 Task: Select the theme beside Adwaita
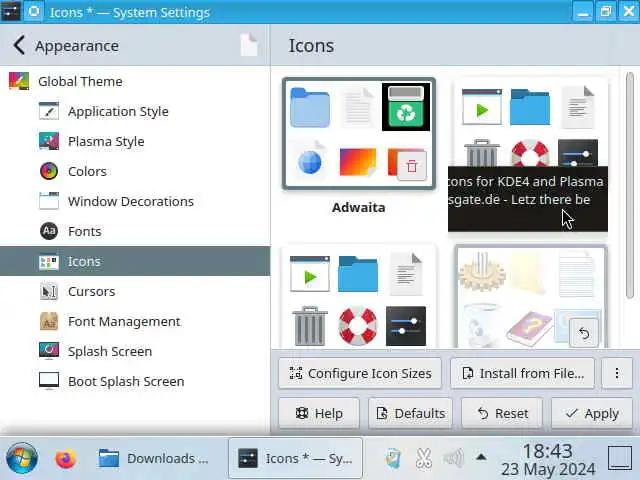[x=530, y=122]
